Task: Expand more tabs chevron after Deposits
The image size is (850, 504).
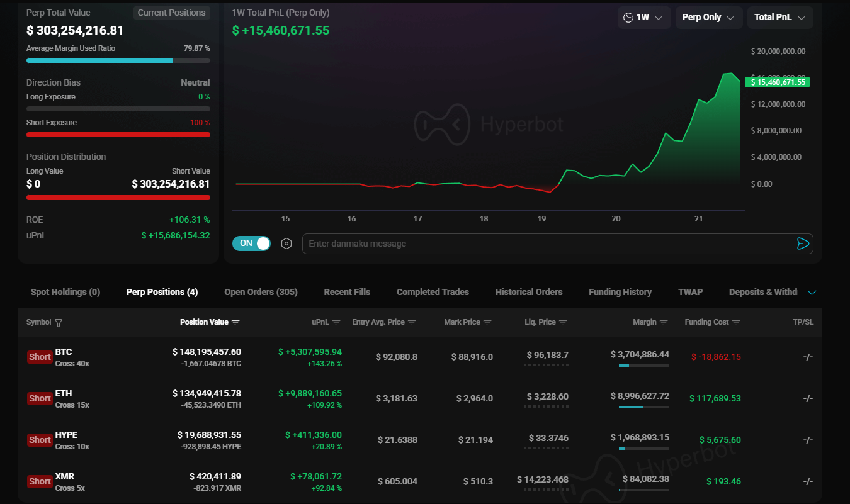Action: click(812, 293)
